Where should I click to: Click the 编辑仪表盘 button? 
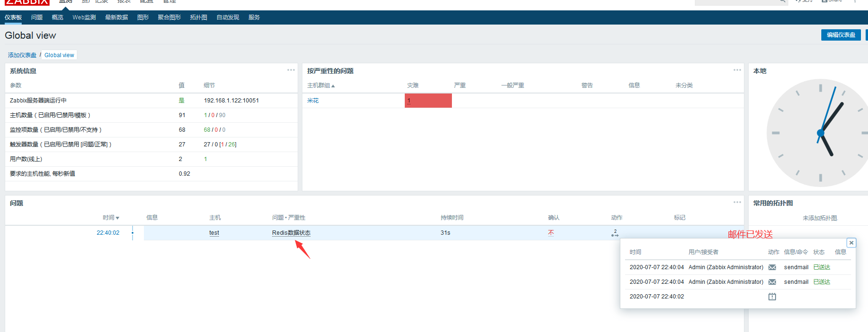tap(841, 35)
